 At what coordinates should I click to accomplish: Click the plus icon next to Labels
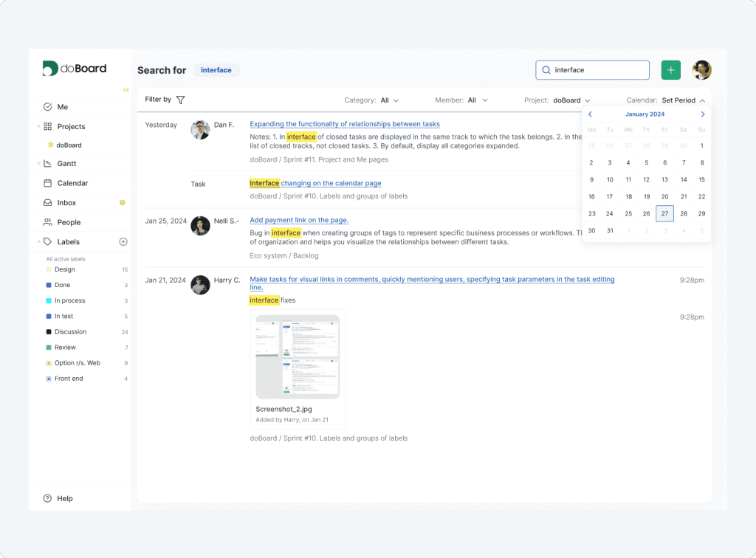[x=123, y=241]
